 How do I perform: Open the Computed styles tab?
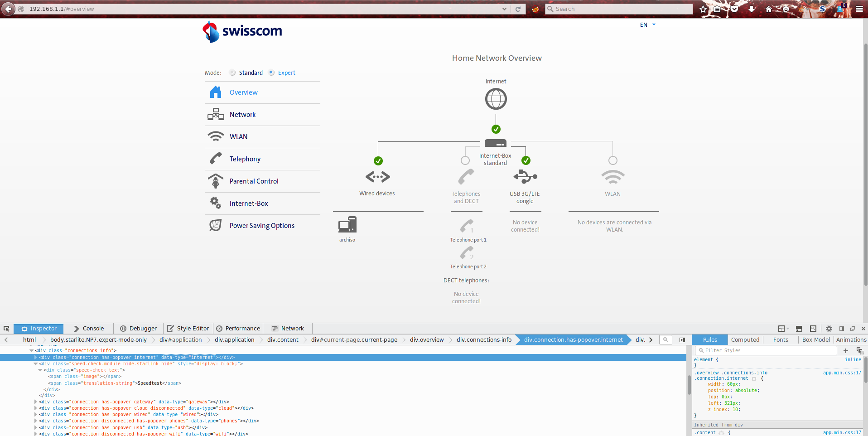[x=745, y=339]
